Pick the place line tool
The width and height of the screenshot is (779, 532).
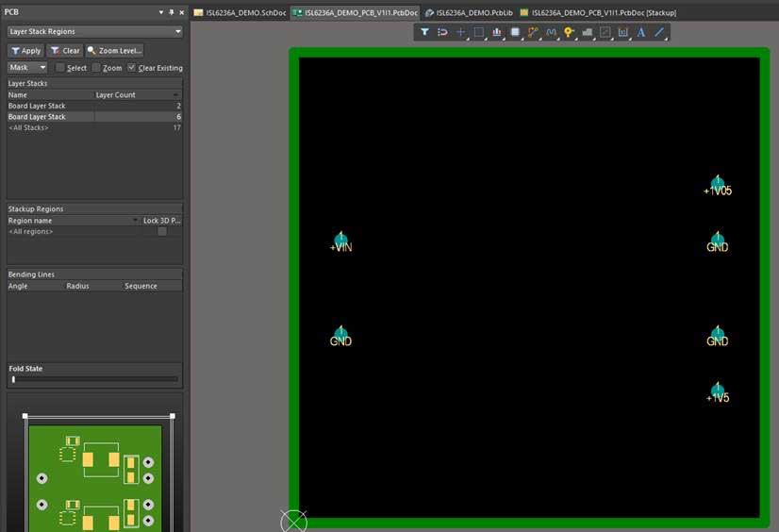[x=659, y=32]
